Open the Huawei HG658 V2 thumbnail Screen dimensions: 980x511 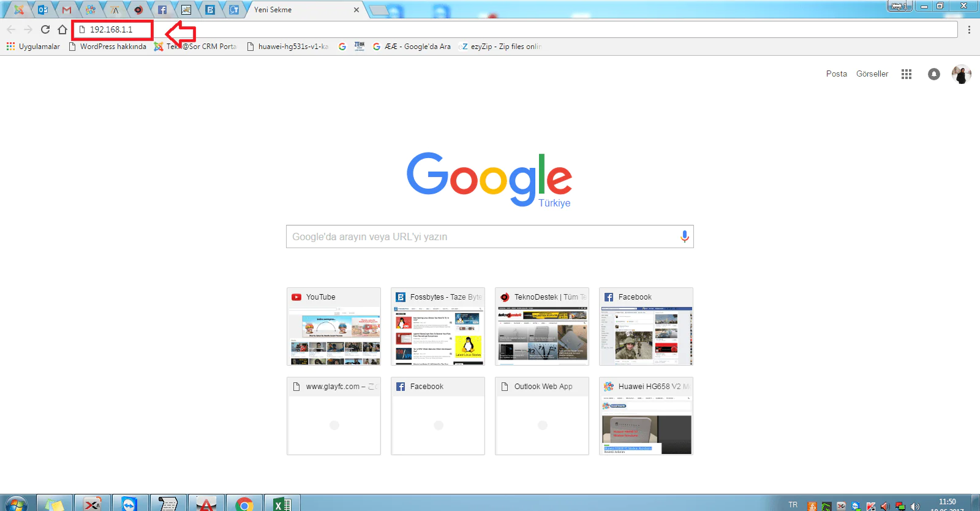coord(646,416)
